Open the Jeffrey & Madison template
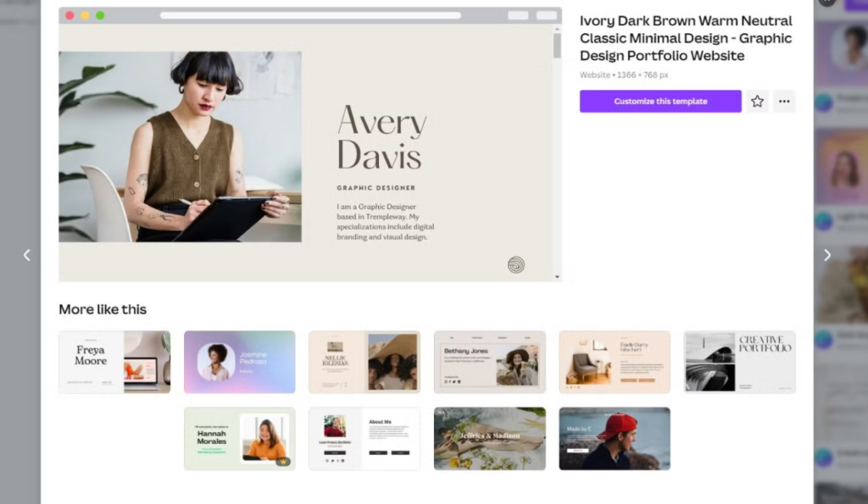This screenshot has height=504, width=868. pyautogui.click(x=489, y=439)
